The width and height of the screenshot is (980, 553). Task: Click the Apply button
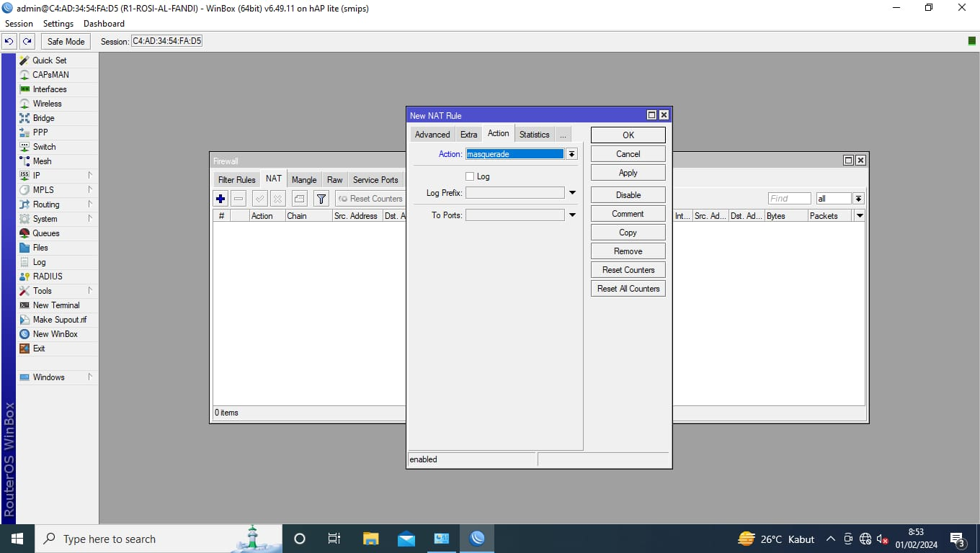[x=628, y=173]
